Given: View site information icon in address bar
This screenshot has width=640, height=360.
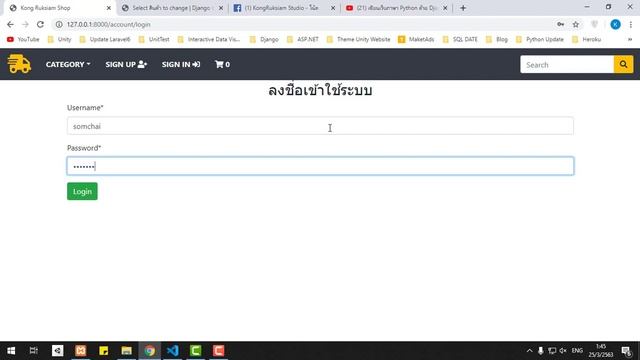Looking at the screenshot, I should tap(59, 24).
